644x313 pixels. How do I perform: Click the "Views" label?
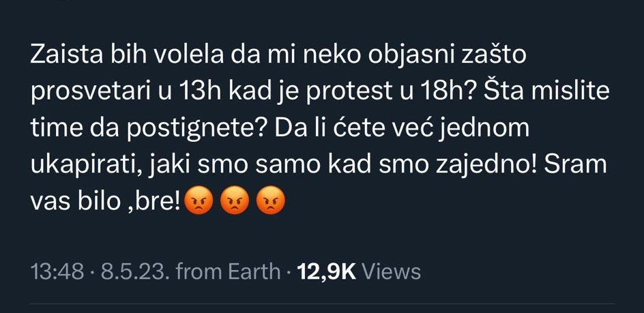pos(392,272)
